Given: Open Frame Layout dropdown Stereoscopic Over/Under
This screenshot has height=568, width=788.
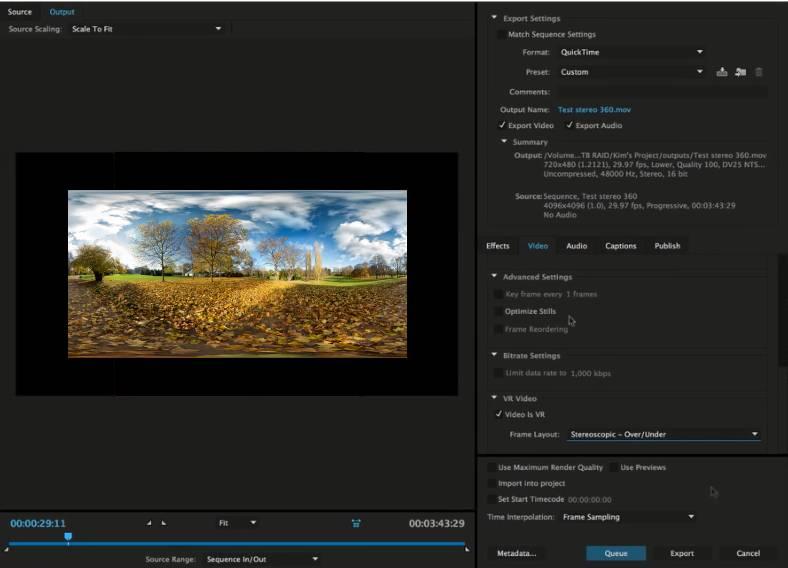Looking at the screenshot, I should tap(663, 434).
